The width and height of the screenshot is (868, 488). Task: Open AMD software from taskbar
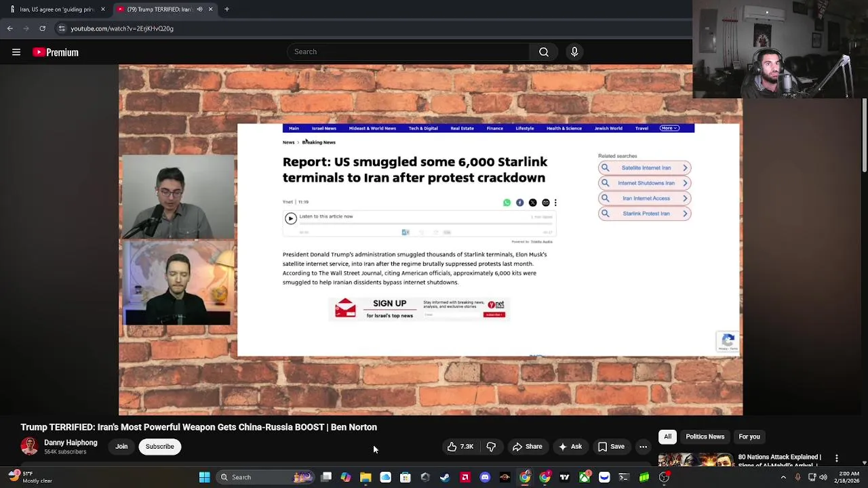tap(465, 477)
